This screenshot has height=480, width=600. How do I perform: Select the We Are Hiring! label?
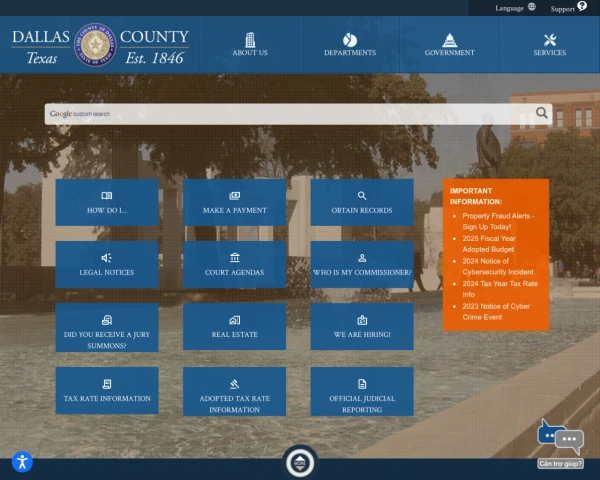pos(362,334)
